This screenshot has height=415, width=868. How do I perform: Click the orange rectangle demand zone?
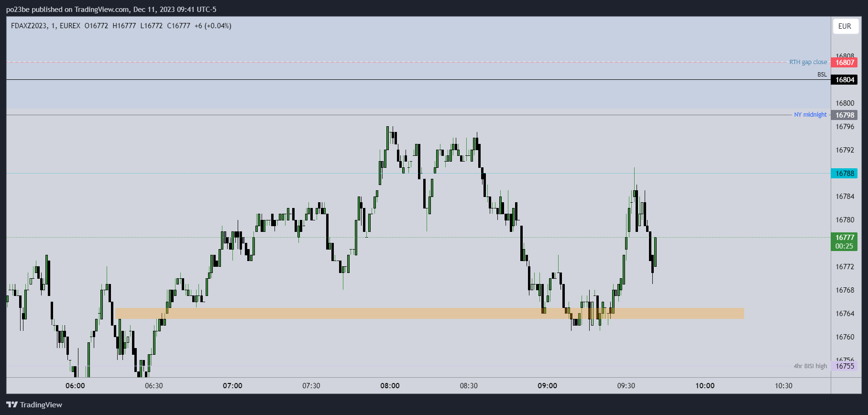click(429, 313)
